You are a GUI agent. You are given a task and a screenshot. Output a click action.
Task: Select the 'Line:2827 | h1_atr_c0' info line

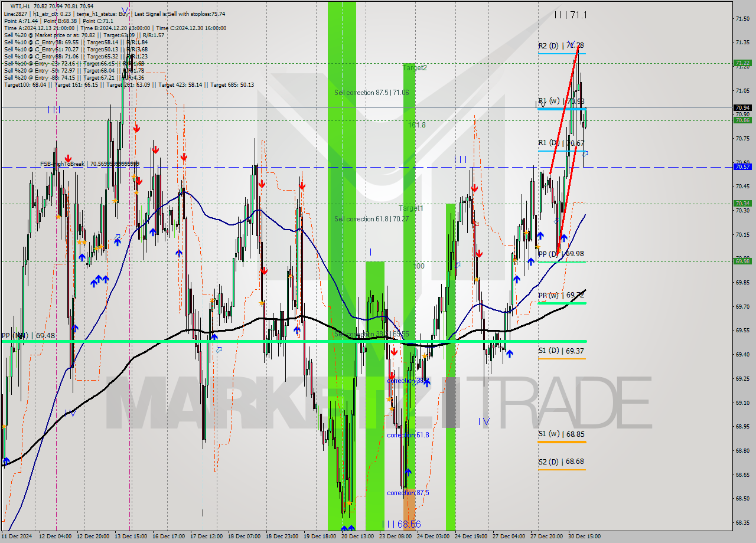(x=115, y=14)
